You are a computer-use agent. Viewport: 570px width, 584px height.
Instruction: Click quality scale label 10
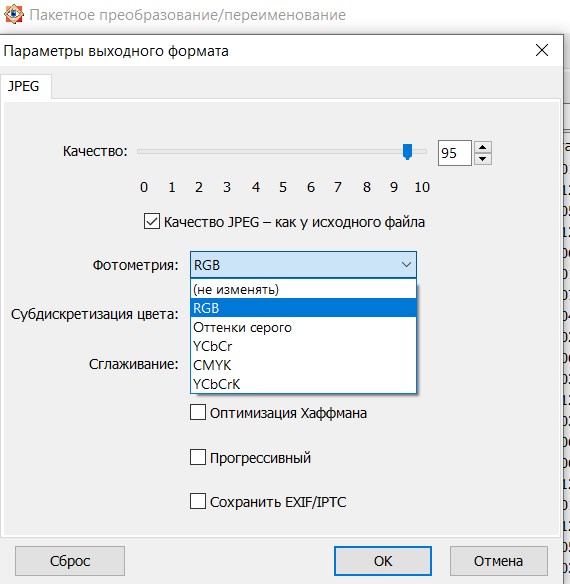[422, 187]
